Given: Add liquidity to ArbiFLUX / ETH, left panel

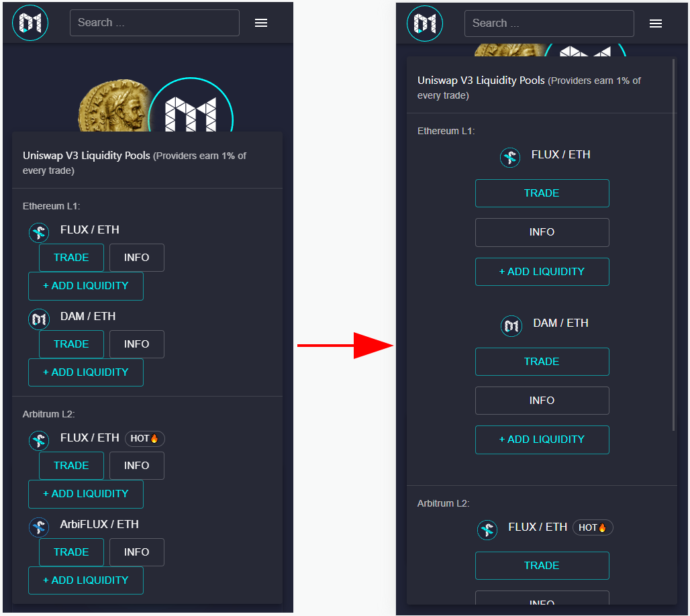Looking at the screenshot, I should pyautogui.click(x=86, y=580).
